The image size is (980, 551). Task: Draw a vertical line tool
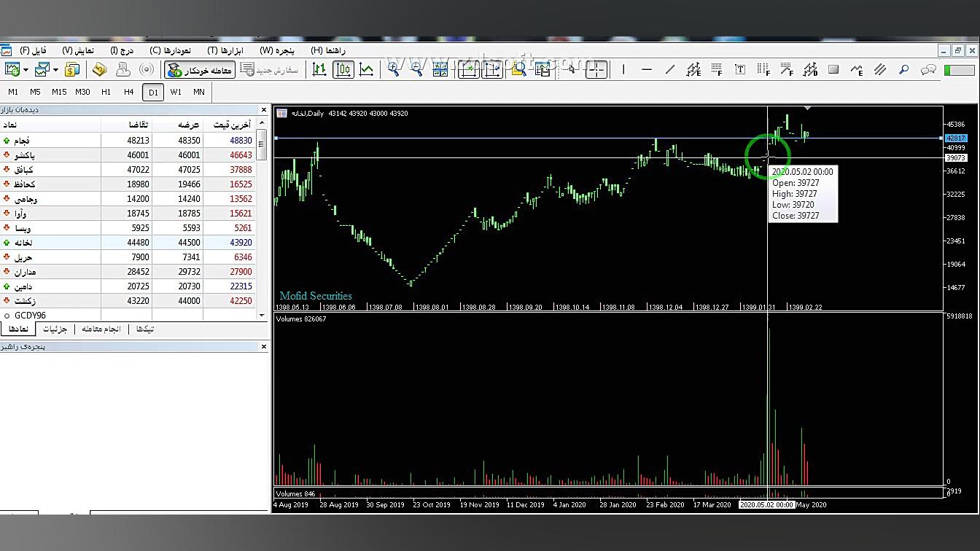pyautogui.click(x=623, y=69)
